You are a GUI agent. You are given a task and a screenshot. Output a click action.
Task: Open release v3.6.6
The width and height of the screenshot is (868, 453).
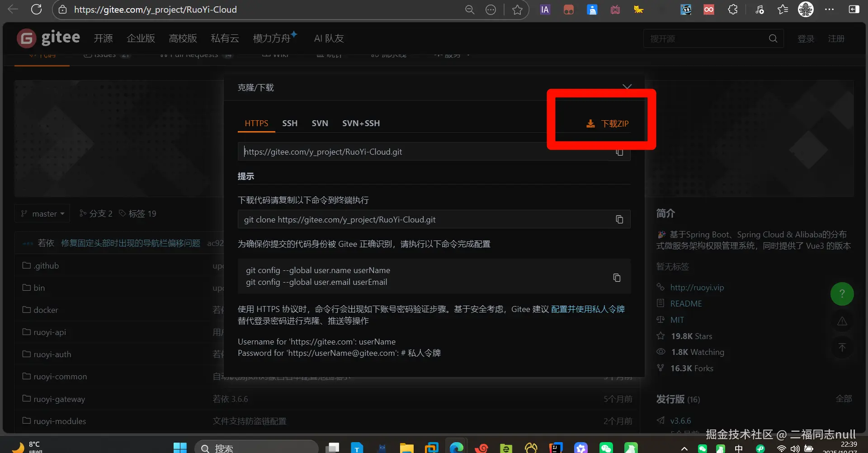(x=680, y=420)
